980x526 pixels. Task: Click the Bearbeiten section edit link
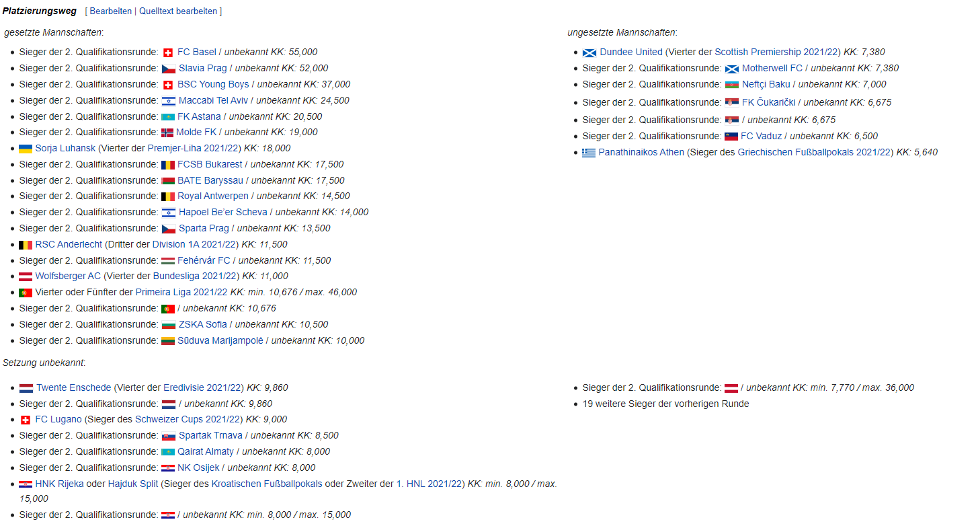point(110,11)
